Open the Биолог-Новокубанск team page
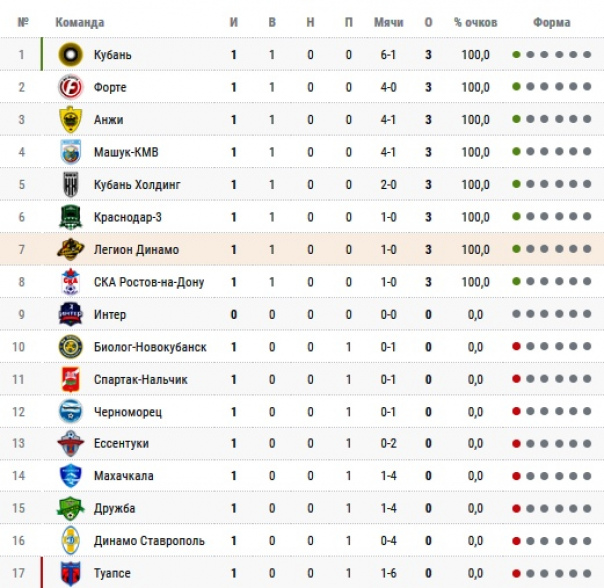Viewport: 604px width, 588px height. coord(149,347)
